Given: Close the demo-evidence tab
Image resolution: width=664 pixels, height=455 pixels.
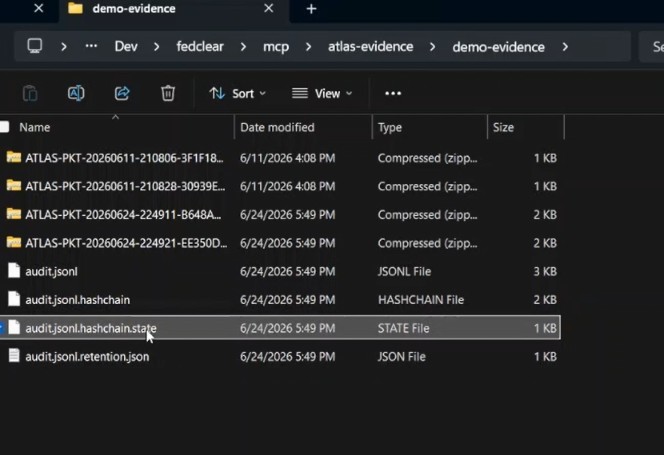Looking at the screenshot, I should click(x=268, y=8).
